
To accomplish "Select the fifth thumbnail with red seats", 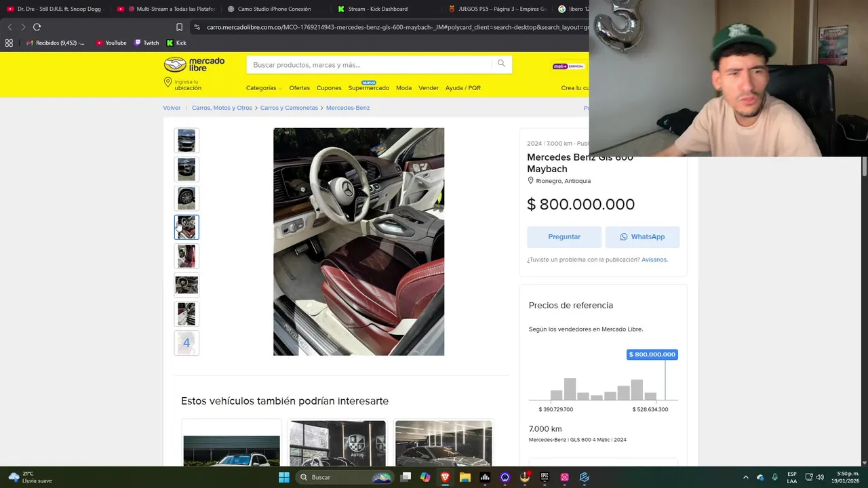I will pos(186,256).
